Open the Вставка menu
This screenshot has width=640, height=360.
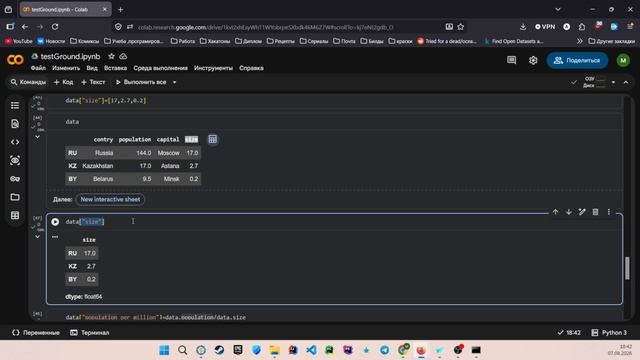[116, 68]
